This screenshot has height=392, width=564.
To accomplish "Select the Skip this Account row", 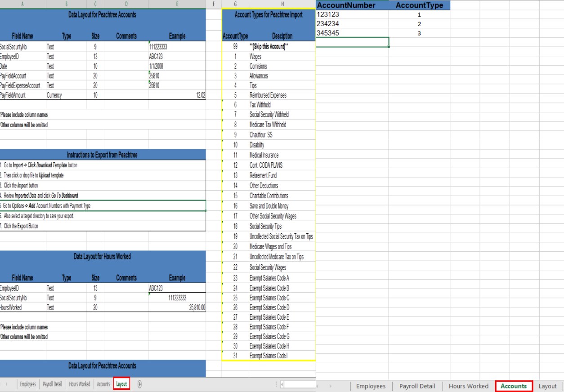I will (269, 47).
